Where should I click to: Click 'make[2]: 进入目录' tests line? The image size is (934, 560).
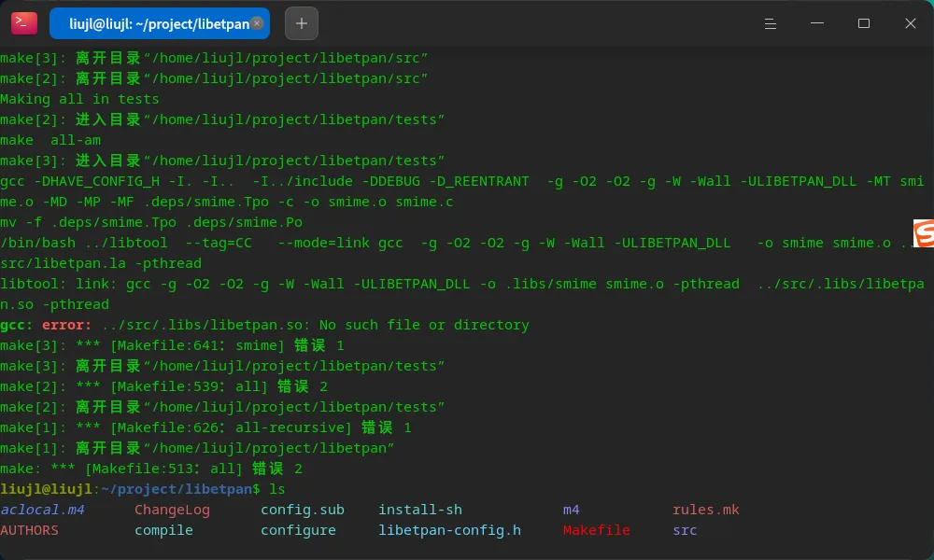(x=222, y=119)
